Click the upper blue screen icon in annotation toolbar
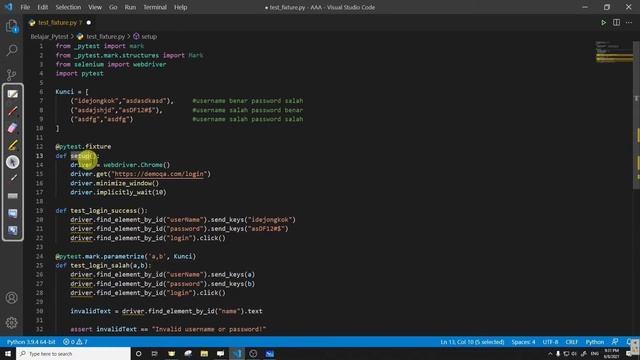The image size is (640, 360). 13,213
